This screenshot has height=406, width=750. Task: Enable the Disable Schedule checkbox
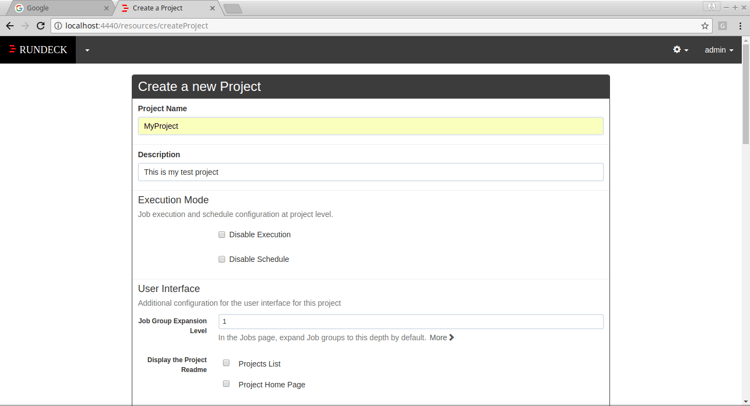tap(221, 259)
